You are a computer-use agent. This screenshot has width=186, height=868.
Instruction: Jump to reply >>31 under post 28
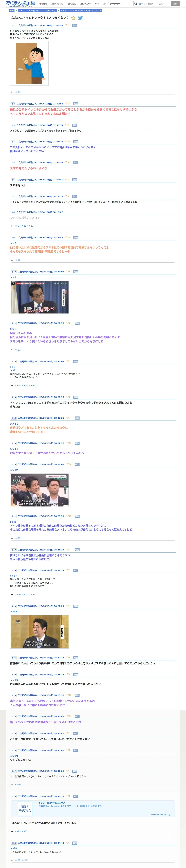[x=25, y=831]
